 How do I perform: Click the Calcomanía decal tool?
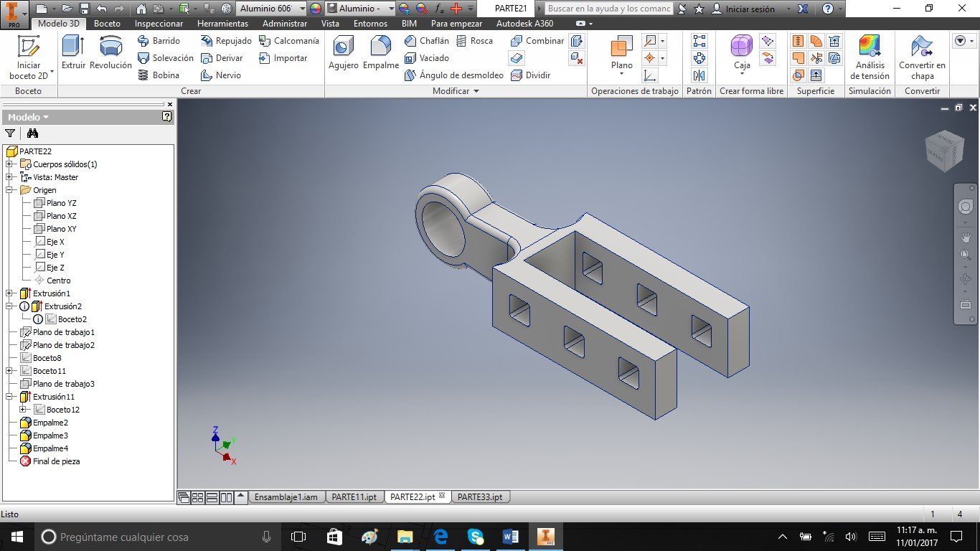tap(288, 41)
